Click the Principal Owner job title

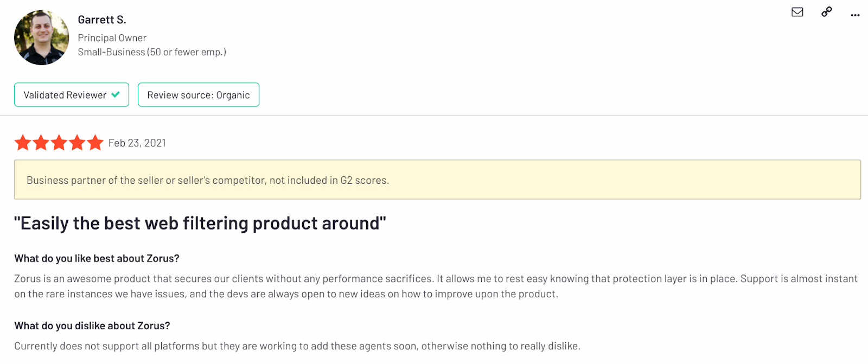[x=112, y=38]
